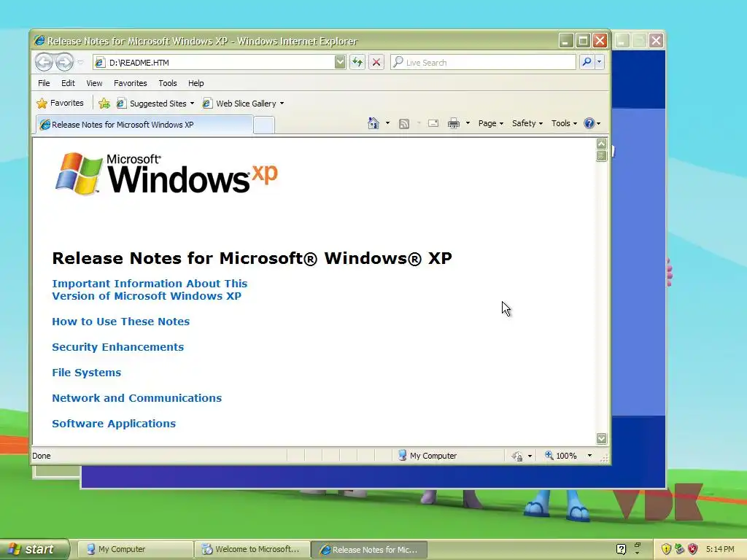Open the Network and Communications link
747x560 pixels.
tap(136, 397)
